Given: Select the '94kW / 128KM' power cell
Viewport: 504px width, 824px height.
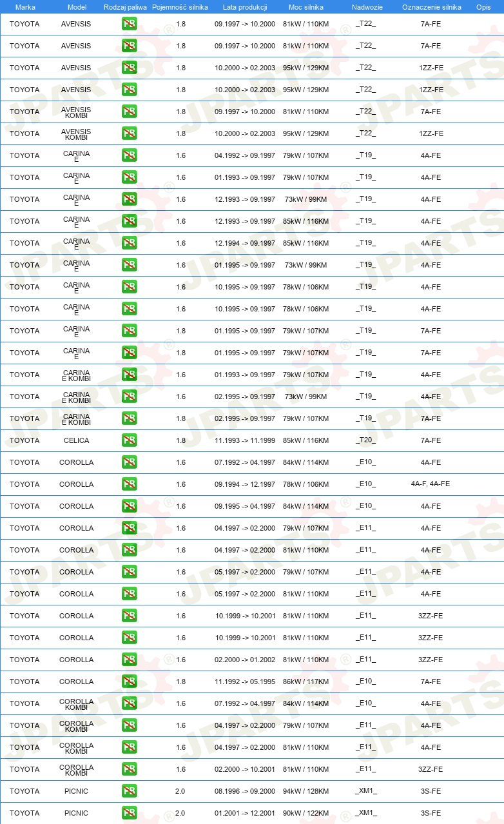Looking at the screenshot, I should [x=305, y=791].
